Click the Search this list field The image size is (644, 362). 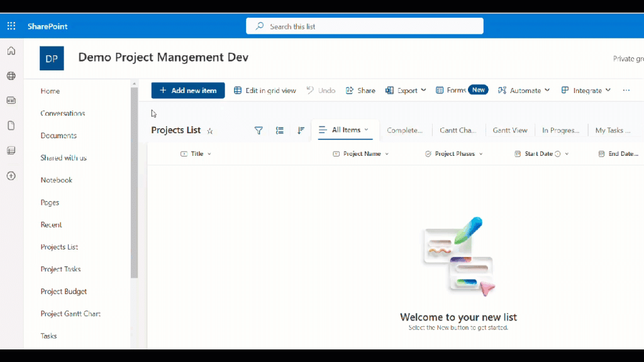(365, 26)
